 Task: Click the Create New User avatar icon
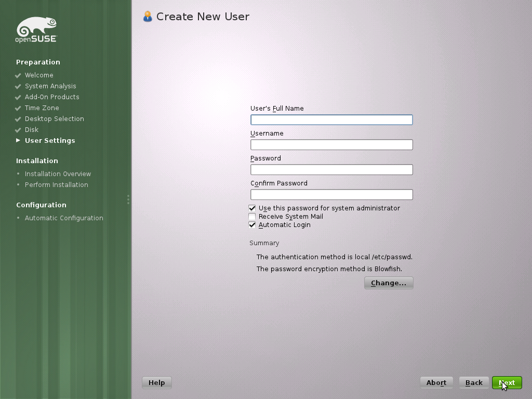coord(148,16)
